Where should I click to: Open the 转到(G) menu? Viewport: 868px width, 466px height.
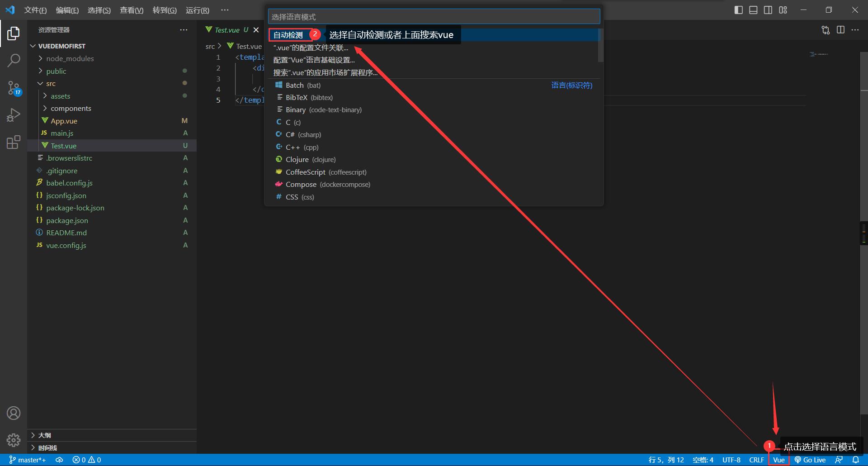coord(165,10)
